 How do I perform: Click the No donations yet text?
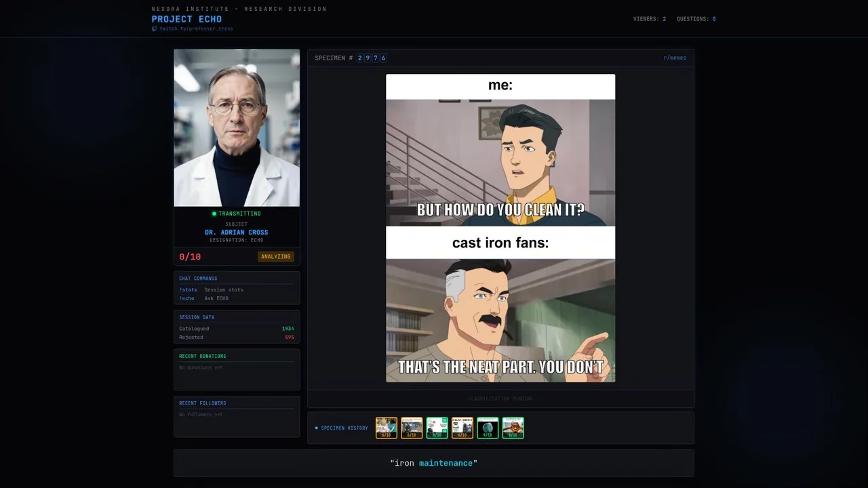click(x=201, y=367)
